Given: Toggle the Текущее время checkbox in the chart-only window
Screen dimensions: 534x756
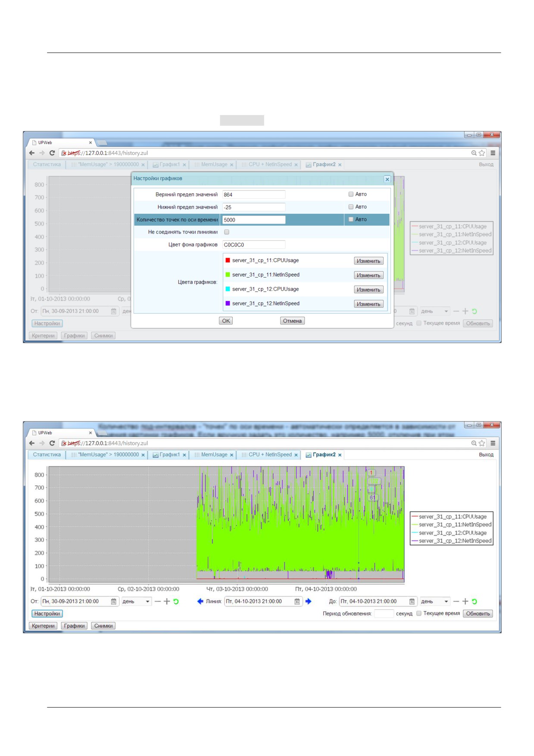Looking at the screenshot, I should click(x=419, y=613).
